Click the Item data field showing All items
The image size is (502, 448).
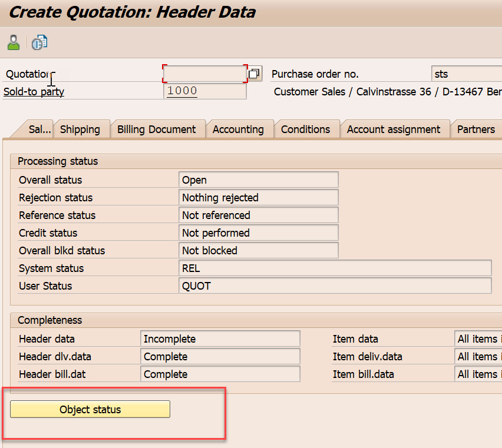(478, 339)
